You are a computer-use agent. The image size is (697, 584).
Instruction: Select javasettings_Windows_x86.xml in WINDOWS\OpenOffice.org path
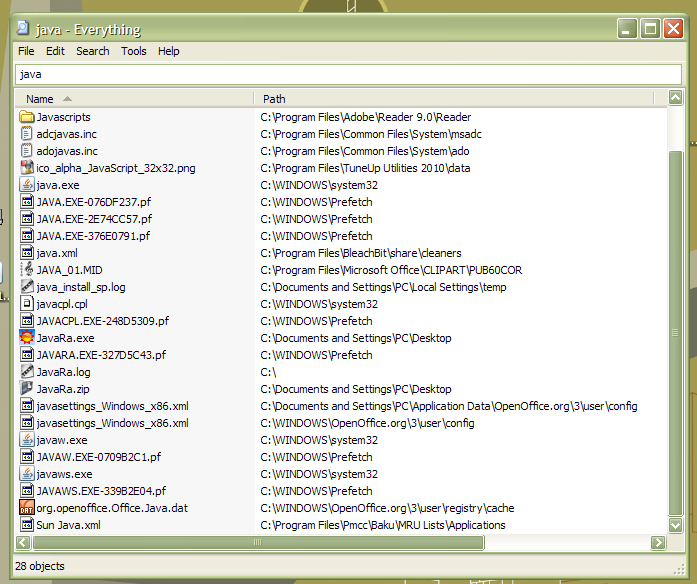click(x=112, y=423)
